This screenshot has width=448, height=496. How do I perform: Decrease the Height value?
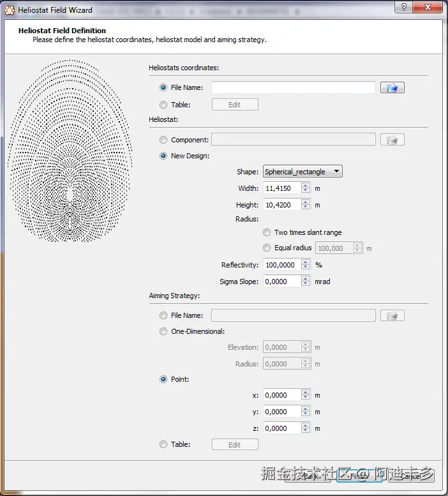[306, 207]
